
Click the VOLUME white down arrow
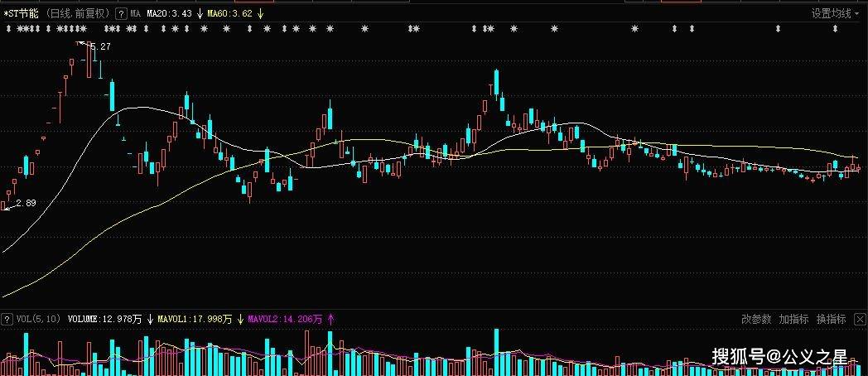tap(150, 319)
